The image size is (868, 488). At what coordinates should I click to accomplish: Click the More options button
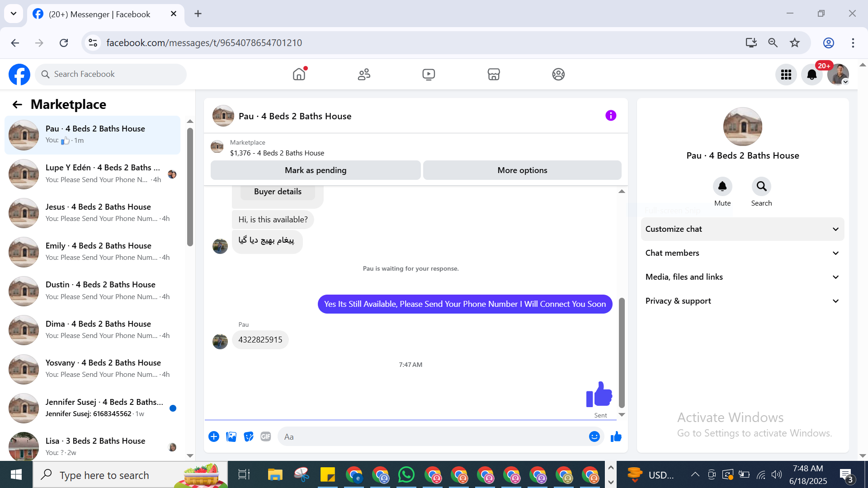coord(522,170)
